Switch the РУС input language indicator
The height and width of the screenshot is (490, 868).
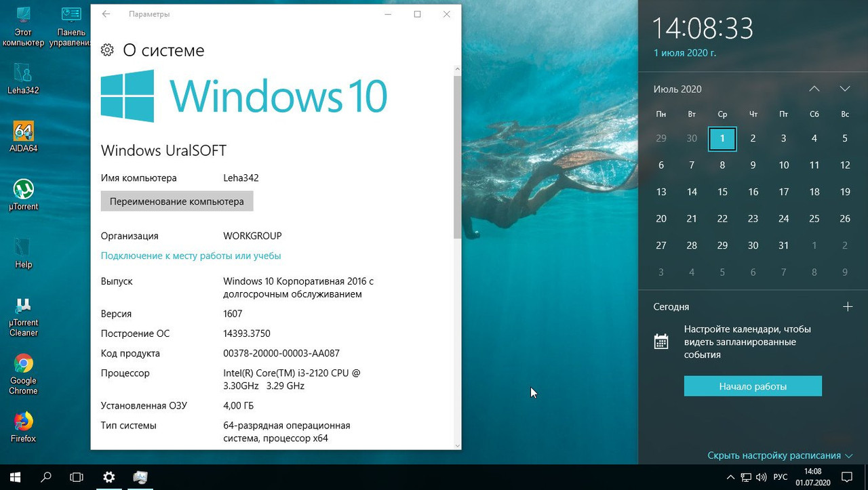pyautogui.click(x=781, y=477)
